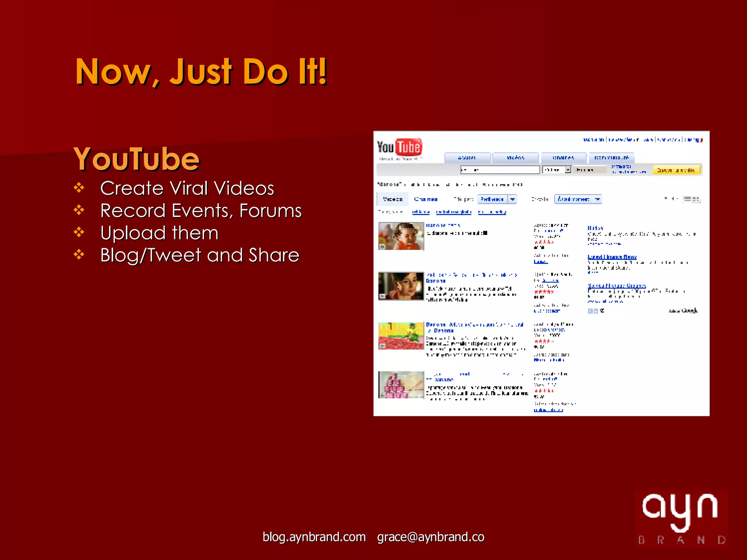Open the 'À tout moment' upload date dropdown

(578, 199)
